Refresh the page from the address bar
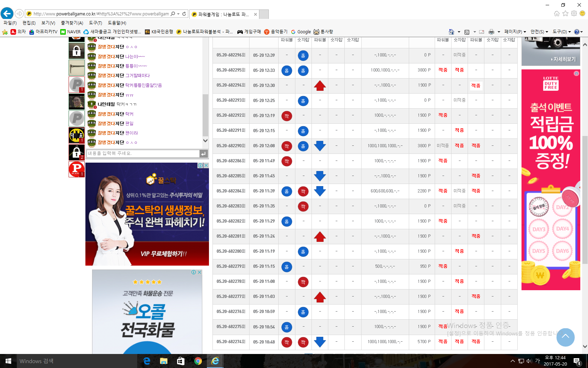Viewport: 588px width, 368px height. tap(184, 14)
